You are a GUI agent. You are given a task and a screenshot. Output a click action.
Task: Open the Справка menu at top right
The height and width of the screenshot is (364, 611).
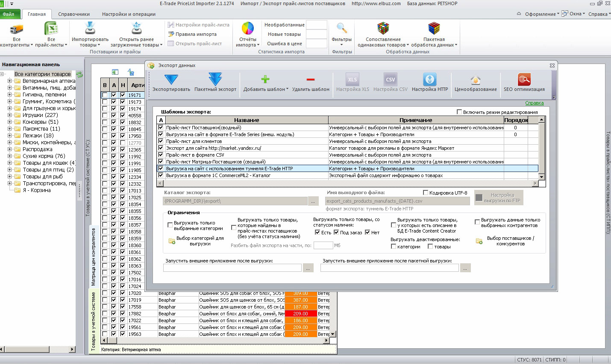pos(599,14)
